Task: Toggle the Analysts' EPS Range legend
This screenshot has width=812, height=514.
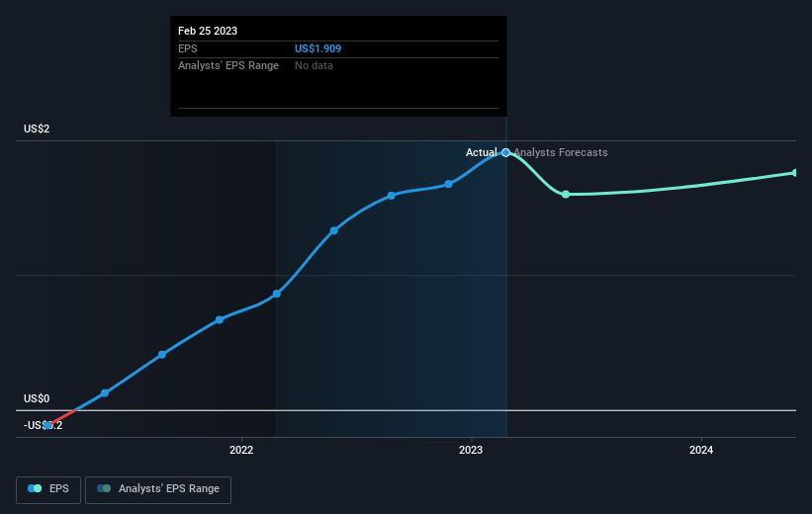Action: (x=158, y=489)
